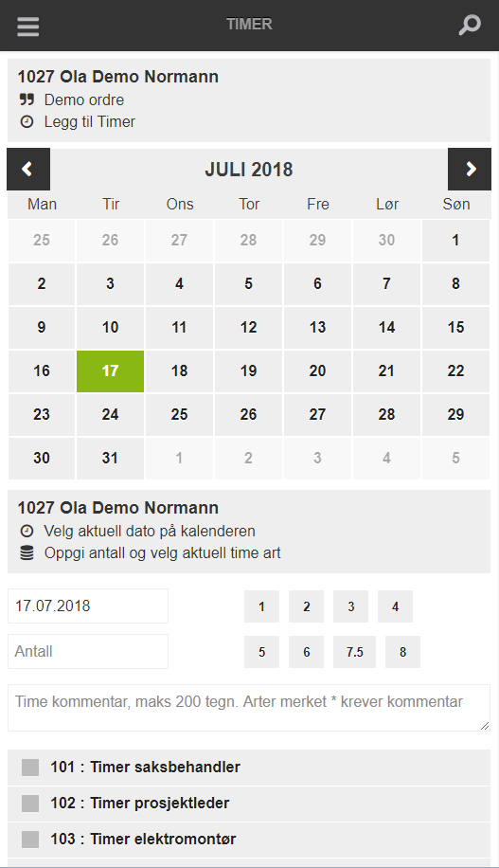Pick July 31 in the calendar

click(x=110, y=458)
